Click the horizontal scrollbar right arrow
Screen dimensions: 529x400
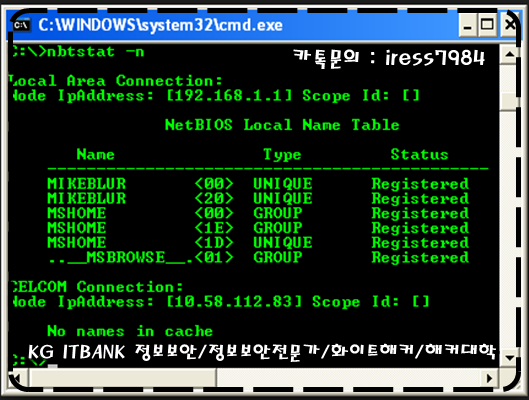tap(490, 378)
